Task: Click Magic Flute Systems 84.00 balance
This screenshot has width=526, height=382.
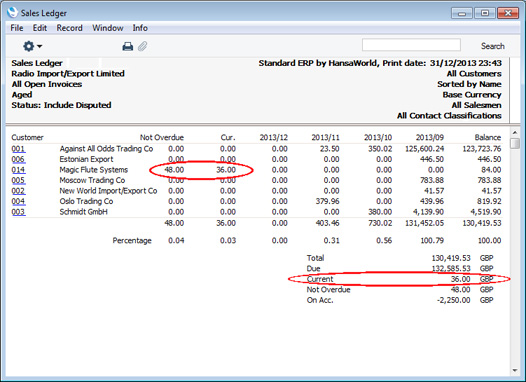Action: click(x=491, y=170)
